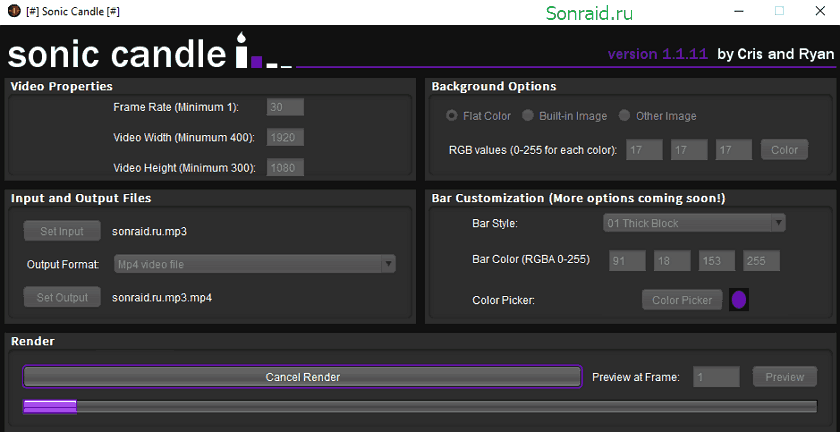The width and height of the screenshot is (840, 432).
Task: Click the background green value field
Action: pos(689,150)
